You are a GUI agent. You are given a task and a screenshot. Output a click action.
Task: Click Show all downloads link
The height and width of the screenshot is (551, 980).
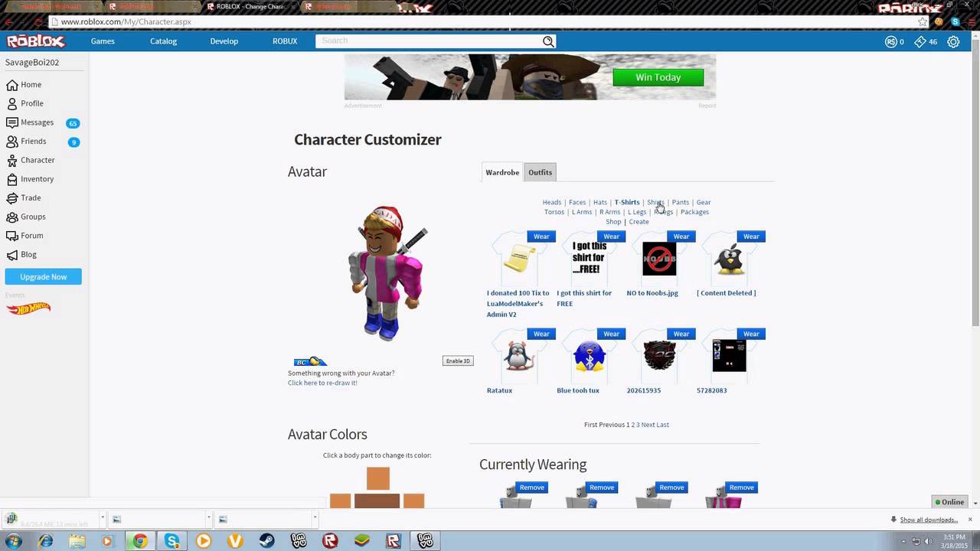(x=929, y=520)
